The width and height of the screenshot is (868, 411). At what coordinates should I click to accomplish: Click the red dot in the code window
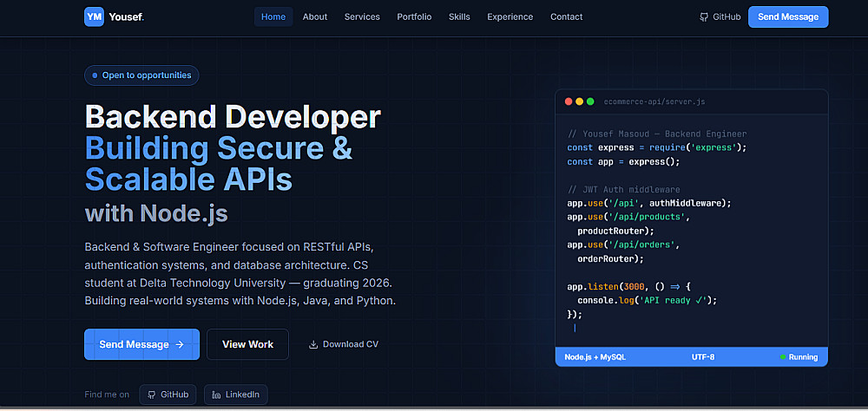coord(569,101)
